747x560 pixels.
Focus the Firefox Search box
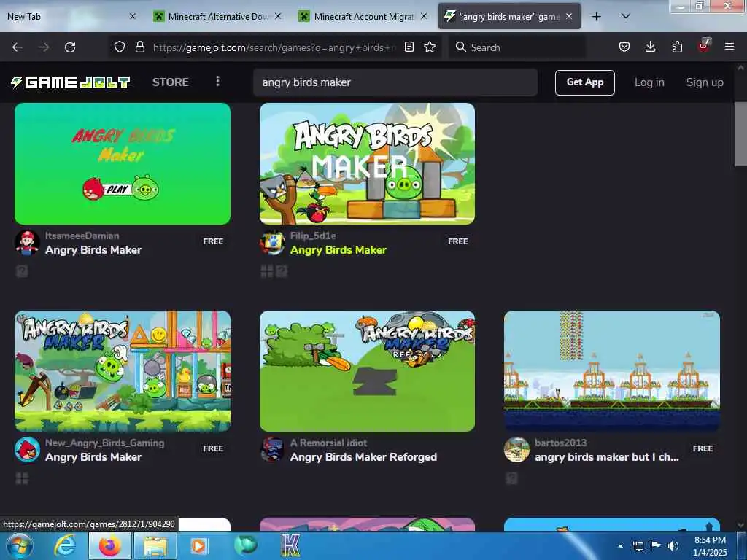517,47
